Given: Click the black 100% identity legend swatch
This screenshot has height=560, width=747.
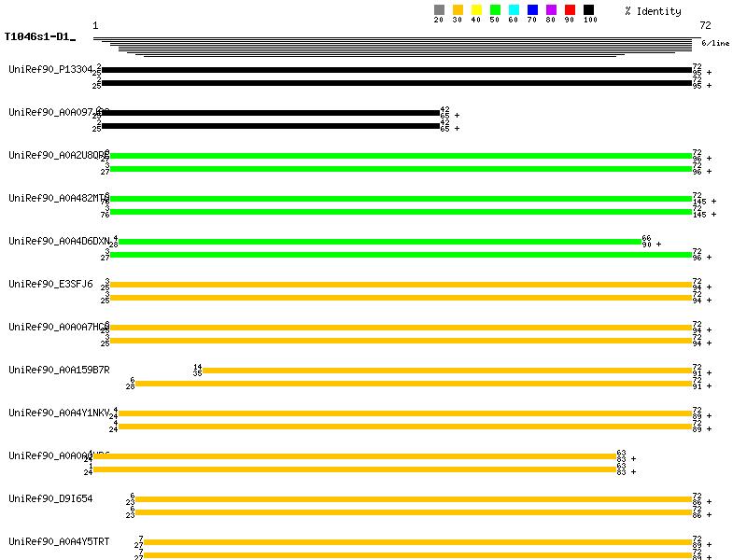Looking at the screenshot, I should [x=588, y=10].
